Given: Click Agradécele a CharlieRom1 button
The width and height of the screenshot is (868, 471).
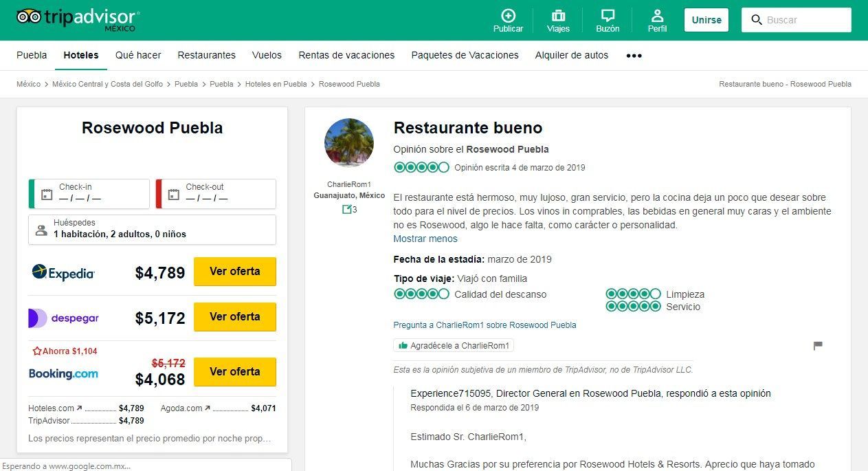Looking at the screenshot, I should [454, 345].
